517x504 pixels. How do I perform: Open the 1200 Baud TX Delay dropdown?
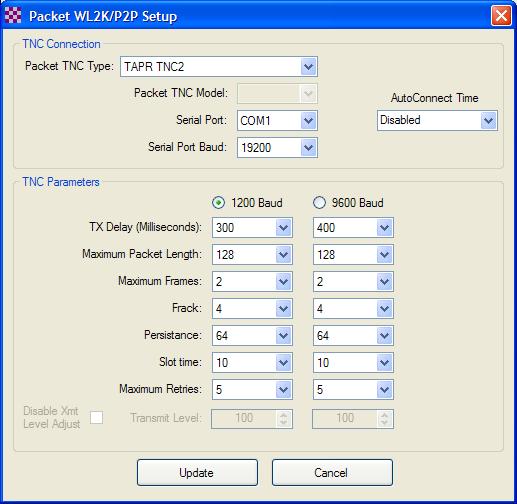pos(252,228)
